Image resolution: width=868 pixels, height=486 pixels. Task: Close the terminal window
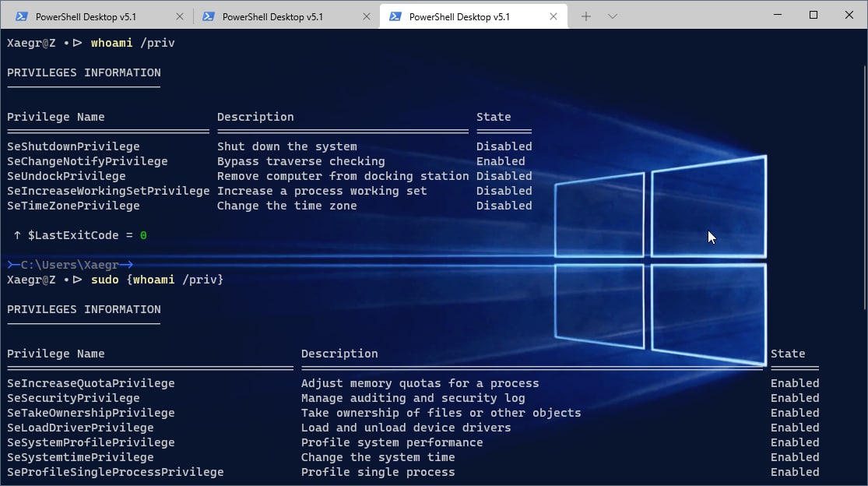[849, 15]
